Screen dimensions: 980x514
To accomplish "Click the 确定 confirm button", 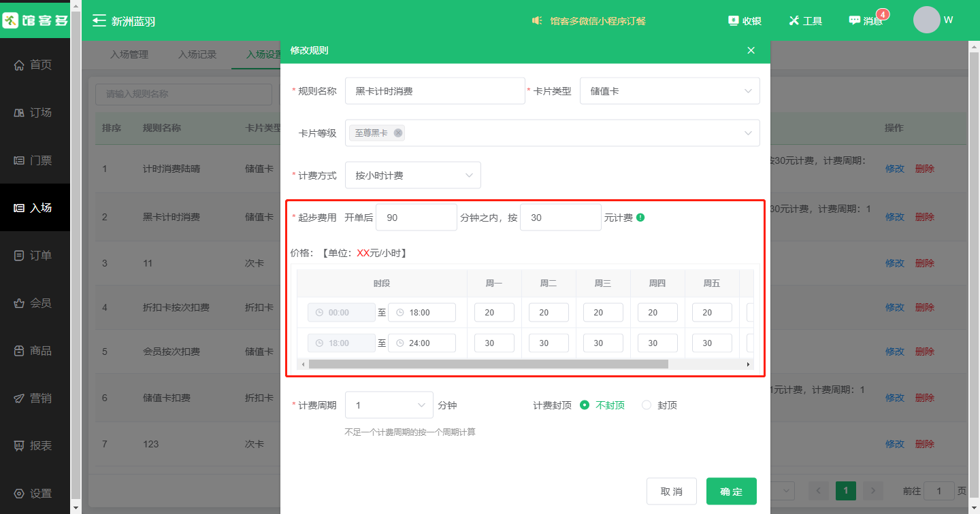I will click(731, 492).
